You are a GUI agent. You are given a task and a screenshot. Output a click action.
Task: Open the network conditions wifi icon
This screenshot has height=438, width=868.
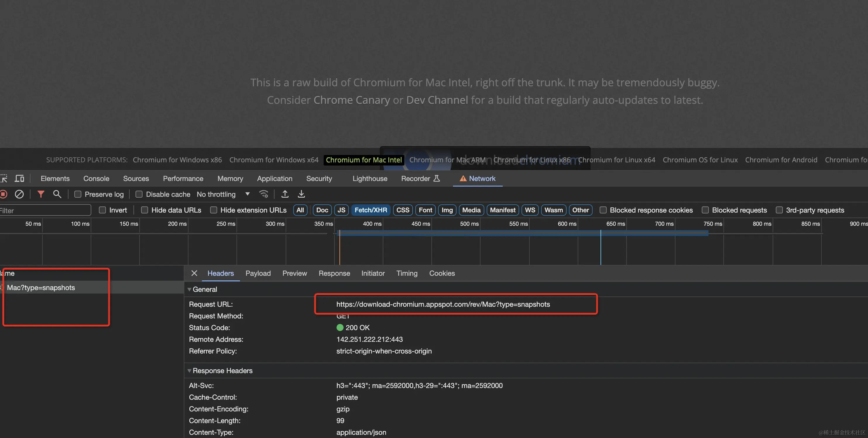click(263, 194)
